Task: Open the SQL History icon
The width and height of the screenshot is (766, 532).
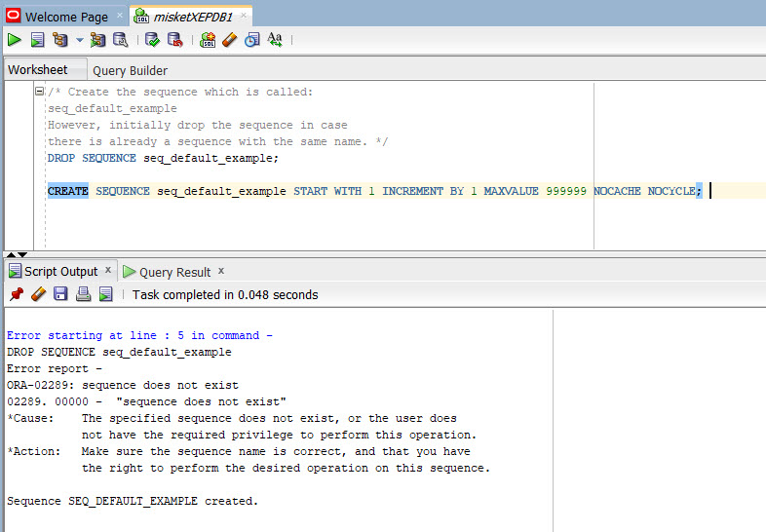Action: [252, 40]
